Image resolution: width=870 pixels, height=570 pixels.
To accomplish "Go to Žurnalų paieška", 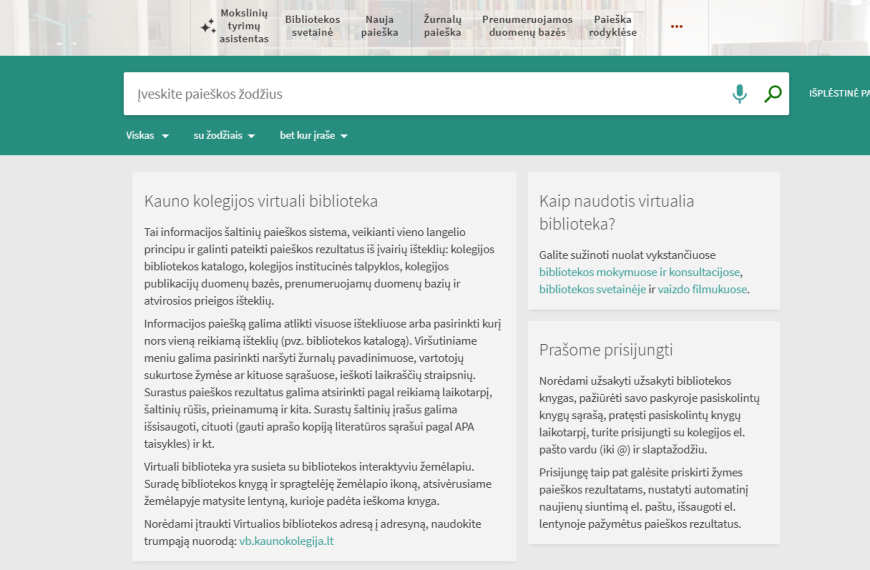I will [442, 26].
